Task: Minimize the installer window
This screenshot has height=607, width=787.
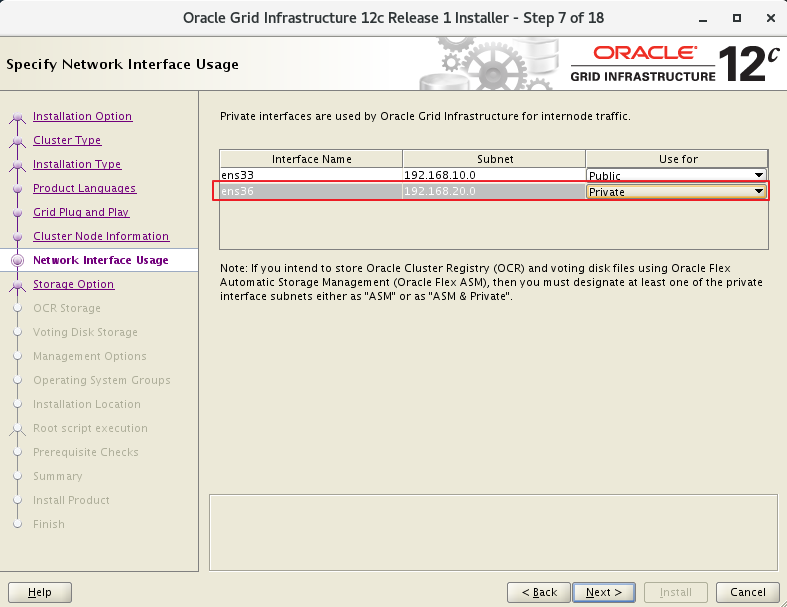Action: (703, 19)
